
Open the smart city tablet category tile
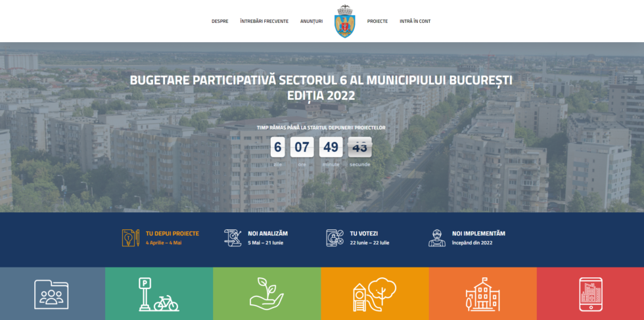point(590,294)
